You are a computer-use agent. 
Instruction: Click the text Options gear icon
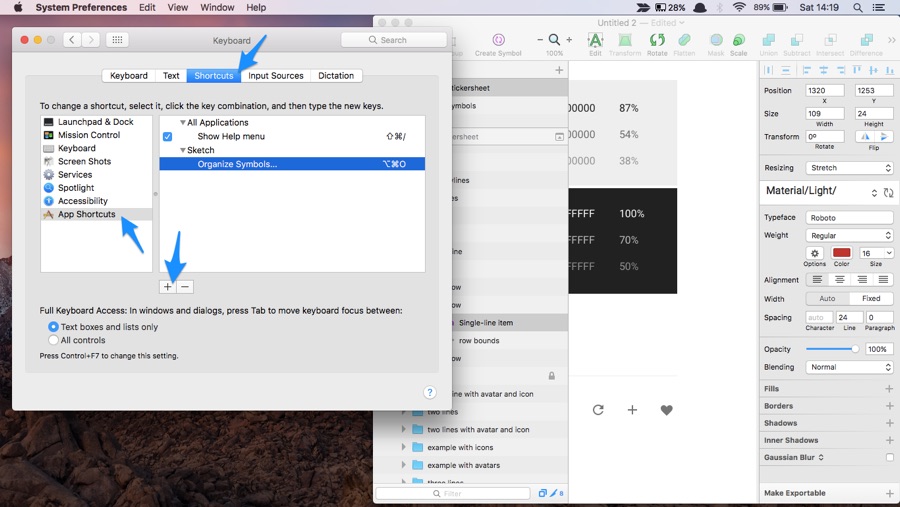(814, 253)
